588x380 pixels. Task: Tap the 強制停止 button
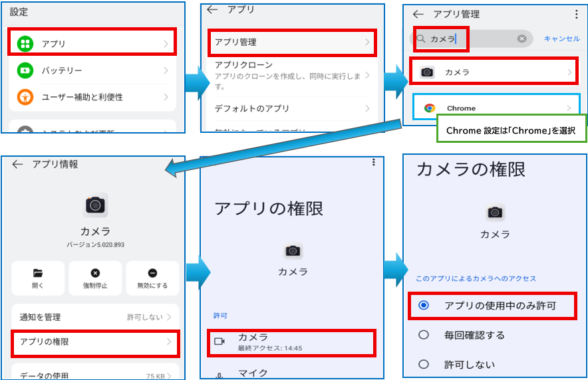[95, 278]
